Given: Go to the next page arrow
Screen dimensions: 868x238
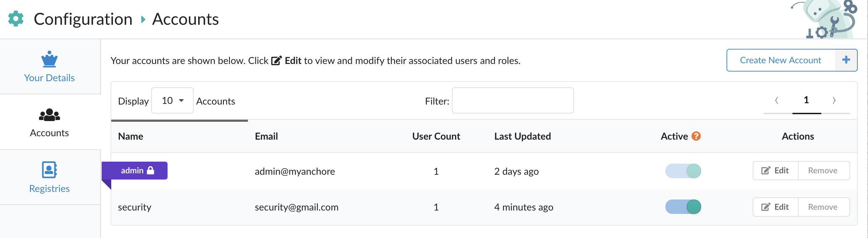Looking at the screenshot, I should (834, 100).
